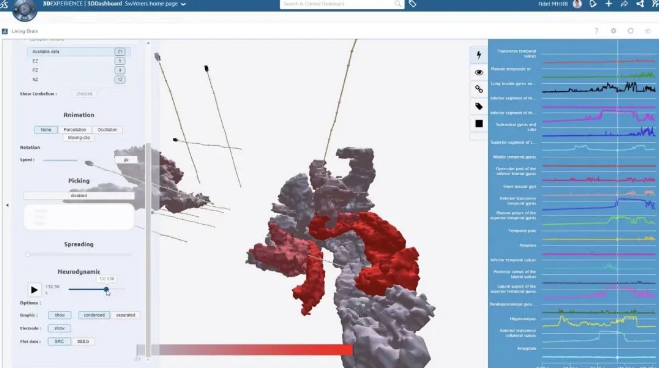Collapse the left side panel arrow

click(7, 205)
